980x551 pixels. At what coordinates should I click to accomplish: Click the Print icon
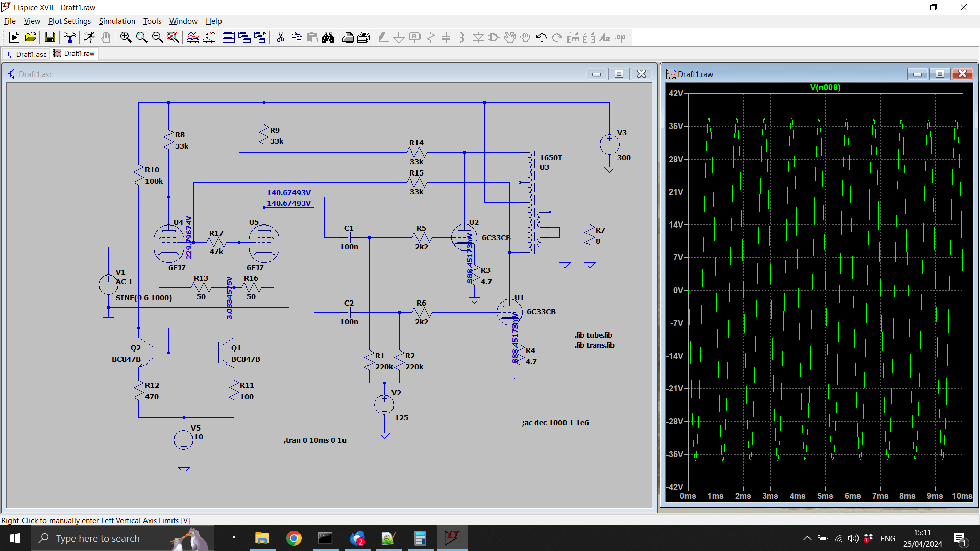click(x=348, y=37)
